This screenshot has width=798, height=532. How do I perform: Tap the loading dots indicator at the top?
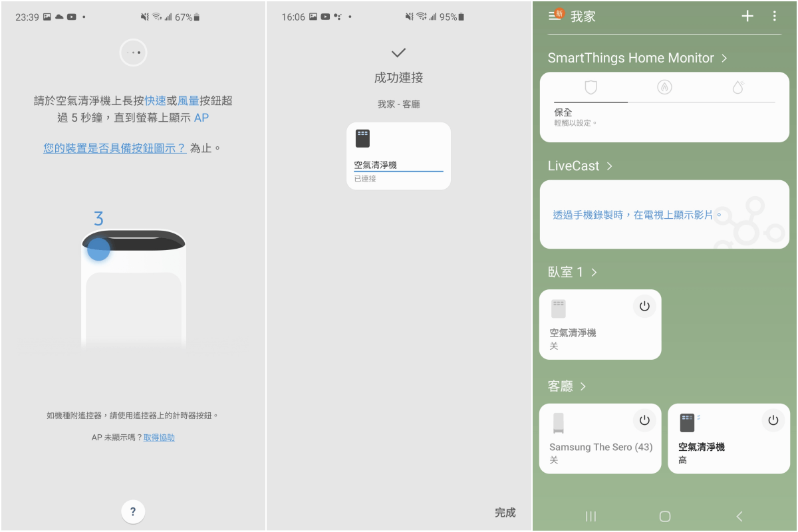pos(133,53)
